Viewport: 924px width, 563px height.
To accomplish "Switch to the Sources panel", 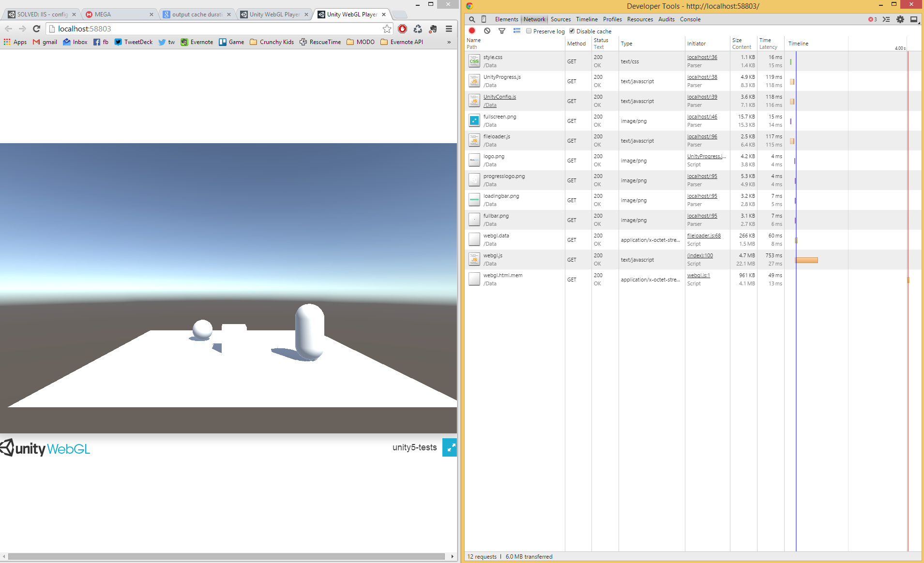I will point(560,19).
